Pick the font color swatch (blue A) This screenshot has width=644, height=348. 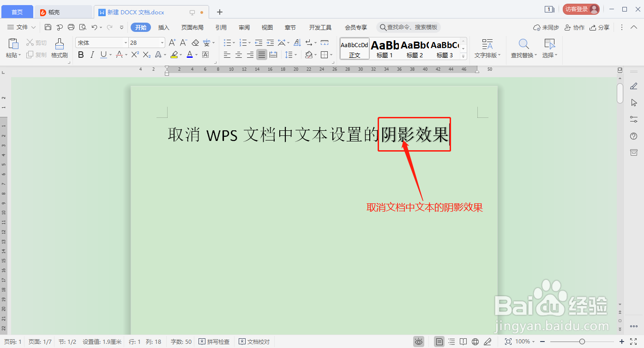tap(189, 55)
